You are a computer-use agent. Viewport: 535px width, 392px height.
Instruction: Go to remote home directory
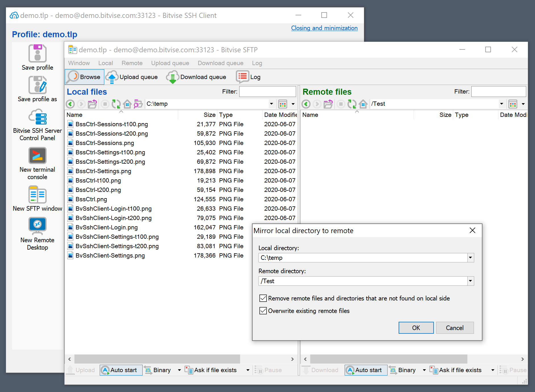[x=363, y=104]
